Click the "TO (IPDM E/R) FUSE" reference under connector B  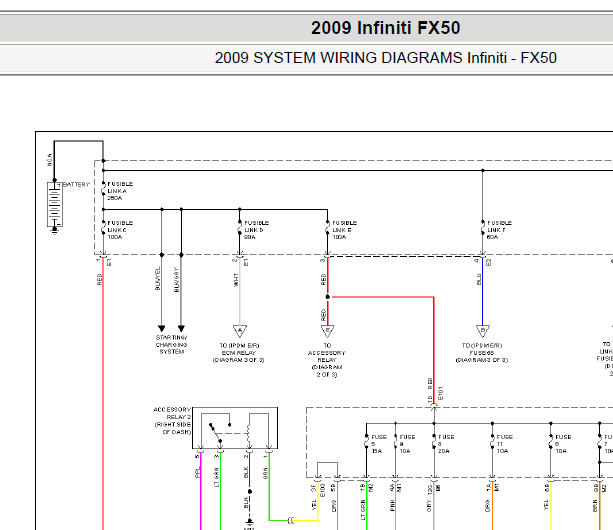coord(482,353)
